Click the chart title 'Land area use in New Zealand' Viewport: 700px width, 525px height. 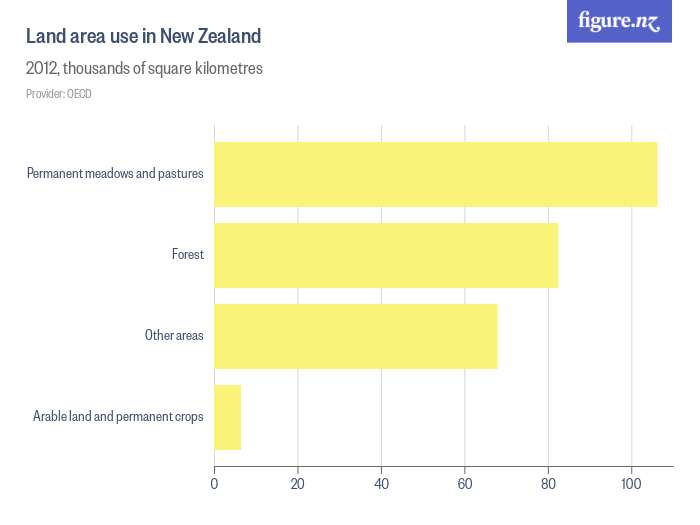point(143,37)
